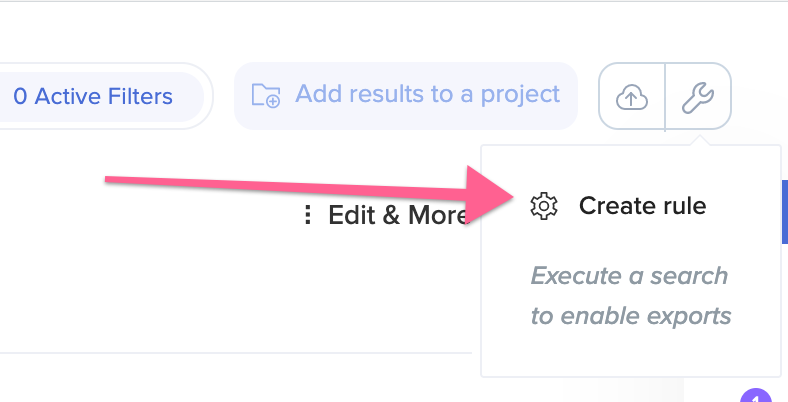The image size is (788, 402).
Task: Click the three-dot icon before Edit & More
Action: [308, 215]
